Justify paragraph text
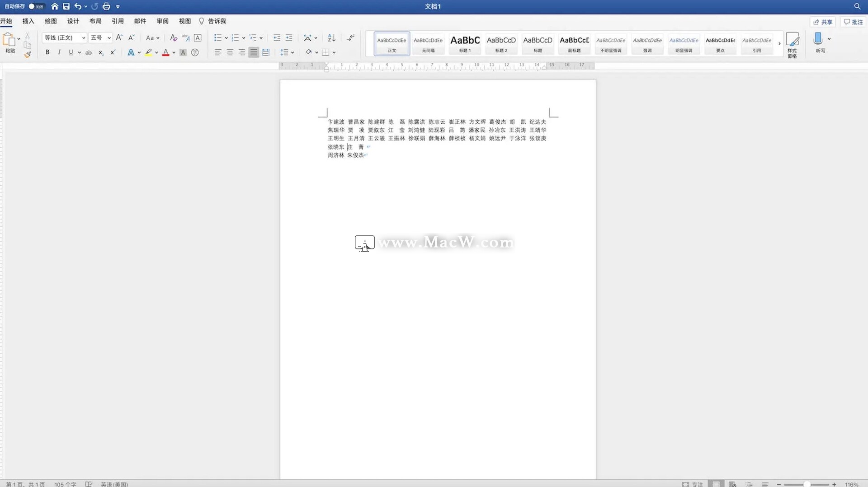 254,52
